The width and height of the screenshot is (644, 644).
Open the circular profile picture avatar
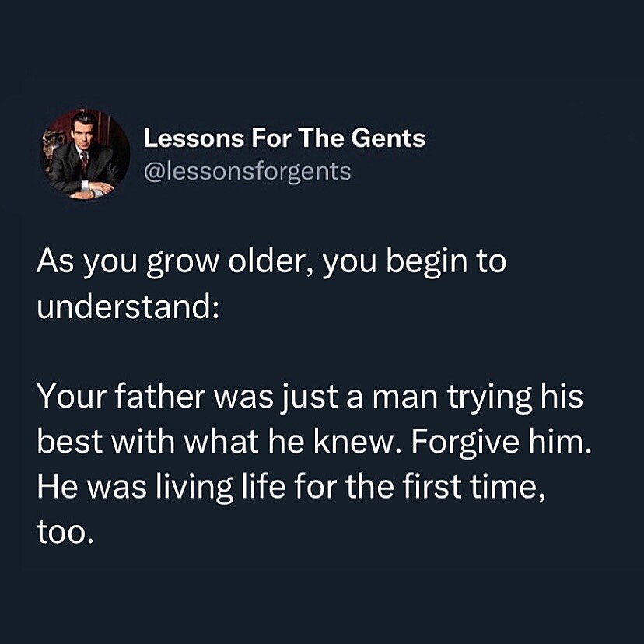(x=85, y=154)
